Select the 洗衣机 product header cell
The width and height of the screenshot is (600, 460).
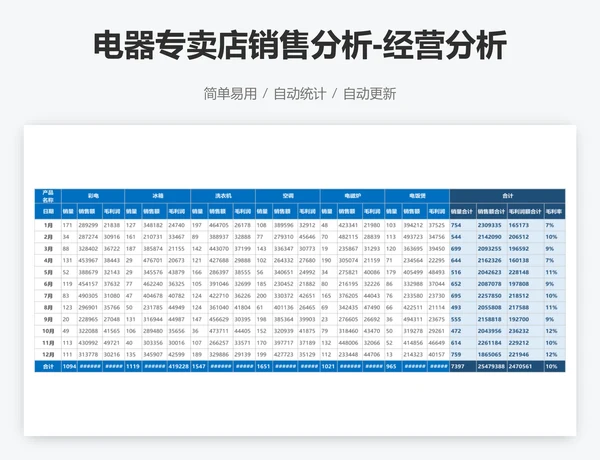[223, 196]
